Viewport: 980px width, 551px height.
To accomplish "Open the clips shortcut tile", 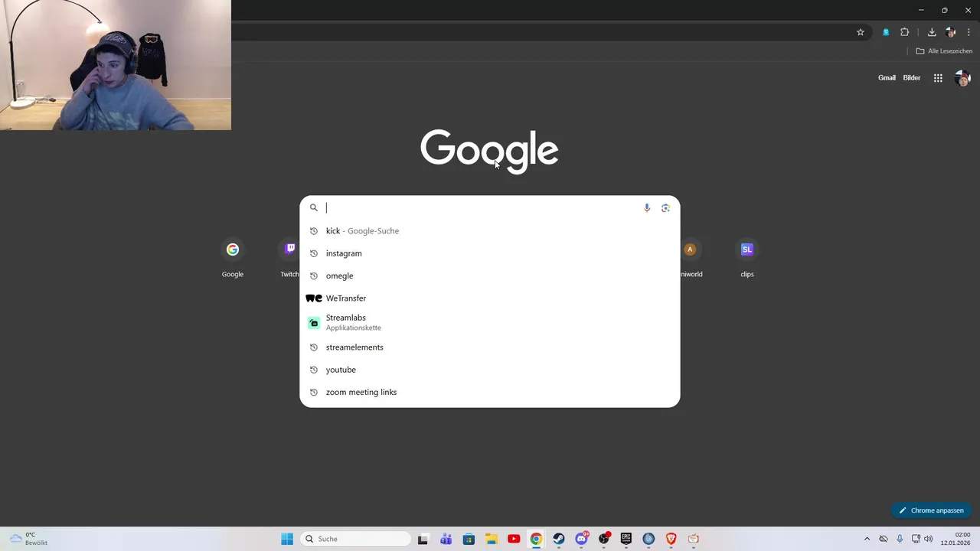I will (747, 259).
